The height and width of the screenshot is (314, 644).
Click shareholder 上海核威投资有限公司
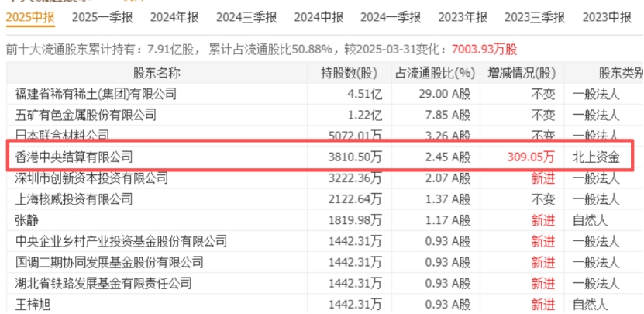tap(74, 199)
